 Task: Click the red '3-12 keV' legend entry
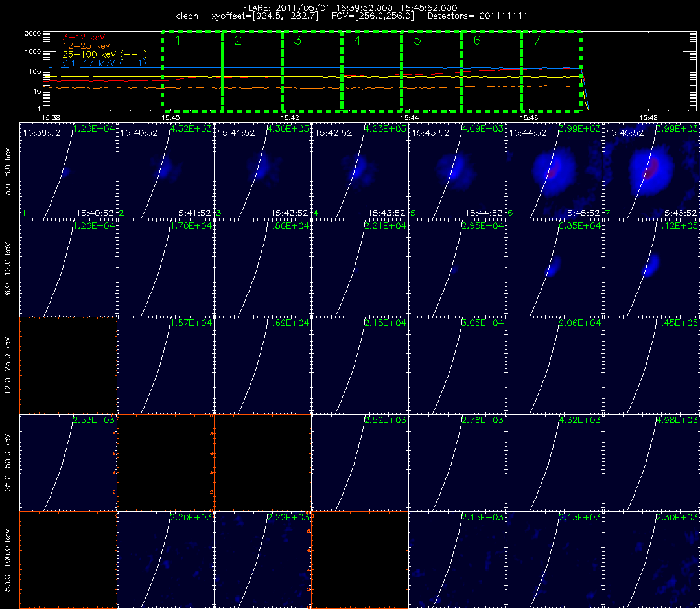coord(84,37)
